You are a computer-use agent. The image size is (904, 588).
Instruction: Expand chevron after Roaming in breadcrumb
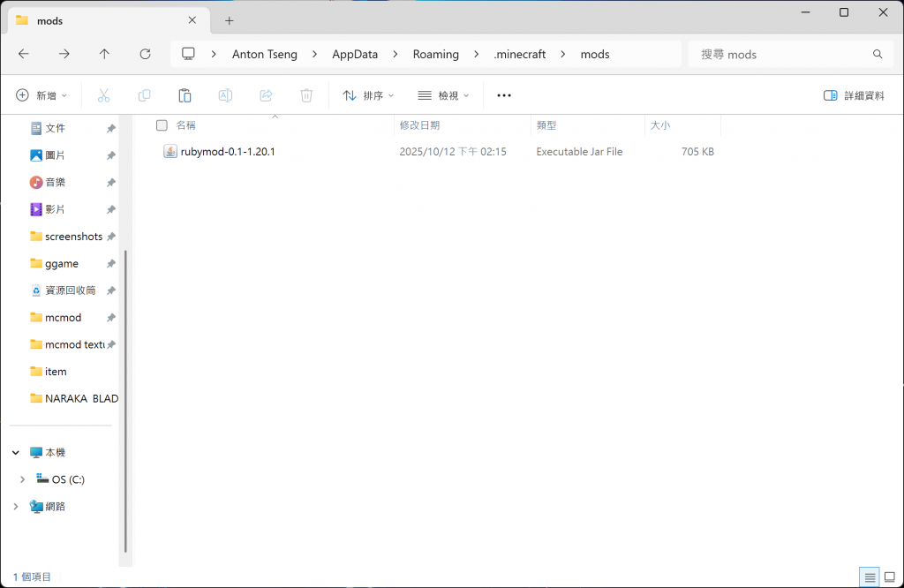pyautogui.click(x=476, y=54)
